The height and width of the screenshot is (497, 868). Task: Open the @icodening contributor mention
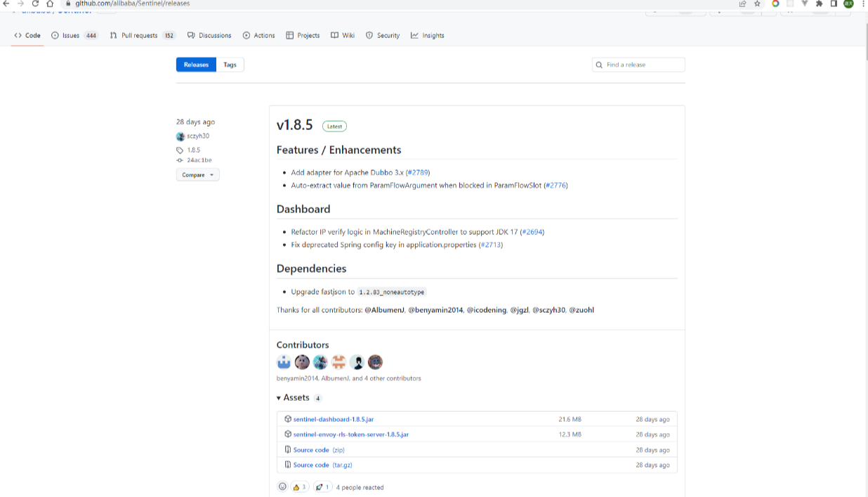click(x=487, y=310)
